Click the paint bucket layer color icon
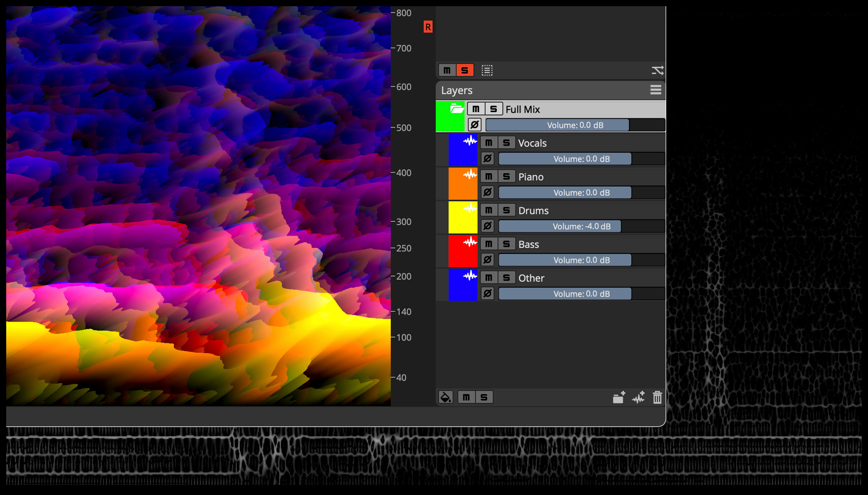The image size is (868, 495). (446, 397)
